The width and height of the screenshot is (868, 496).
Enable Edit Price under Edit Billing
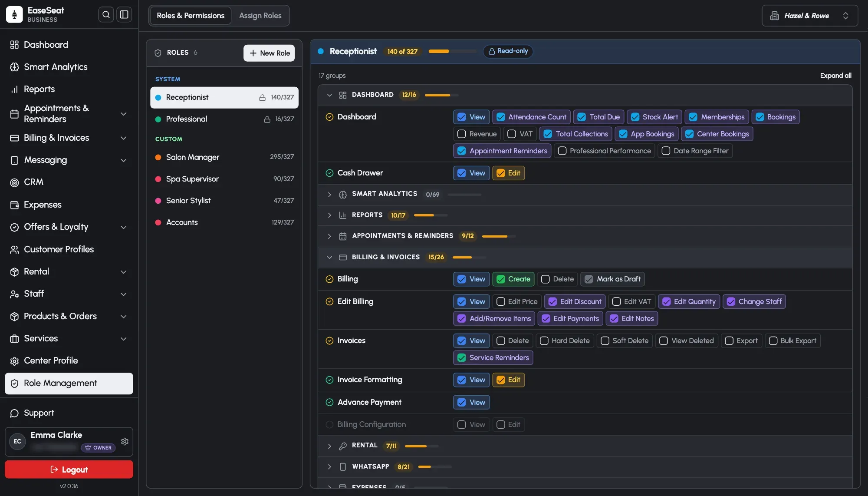pyautogui.click(x=500, y=301)
